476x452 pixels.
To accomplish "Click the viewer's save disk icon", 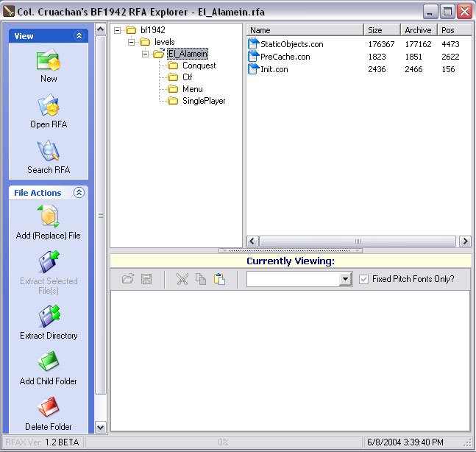I will [x=146, y=279].
